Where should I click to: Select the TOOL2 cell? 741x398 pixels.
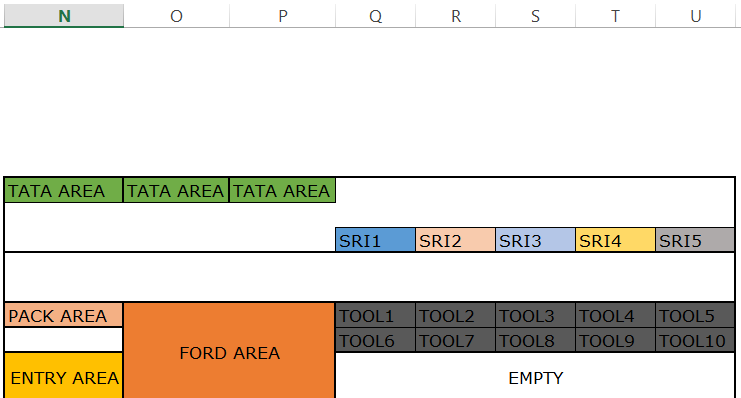[x=456, y=315]
